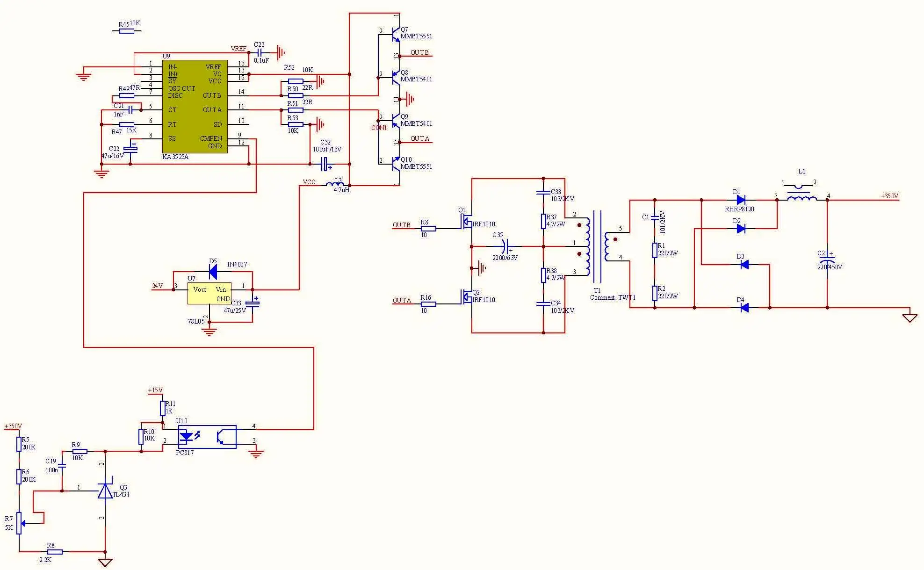Click the +350V label at rectifier output
This screenshot has width=924, height=570.
[x=889, y=196]
